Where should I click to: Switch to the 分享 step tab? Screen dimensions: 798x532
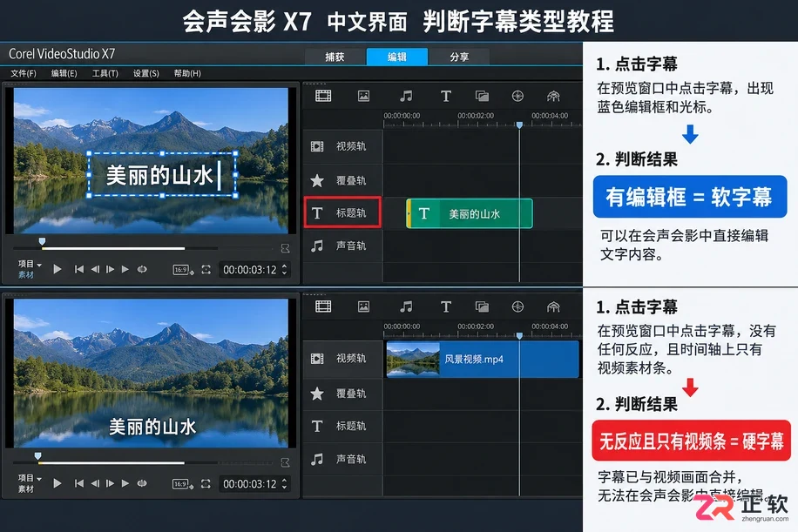pyautogui.click(x=459, y=57)
